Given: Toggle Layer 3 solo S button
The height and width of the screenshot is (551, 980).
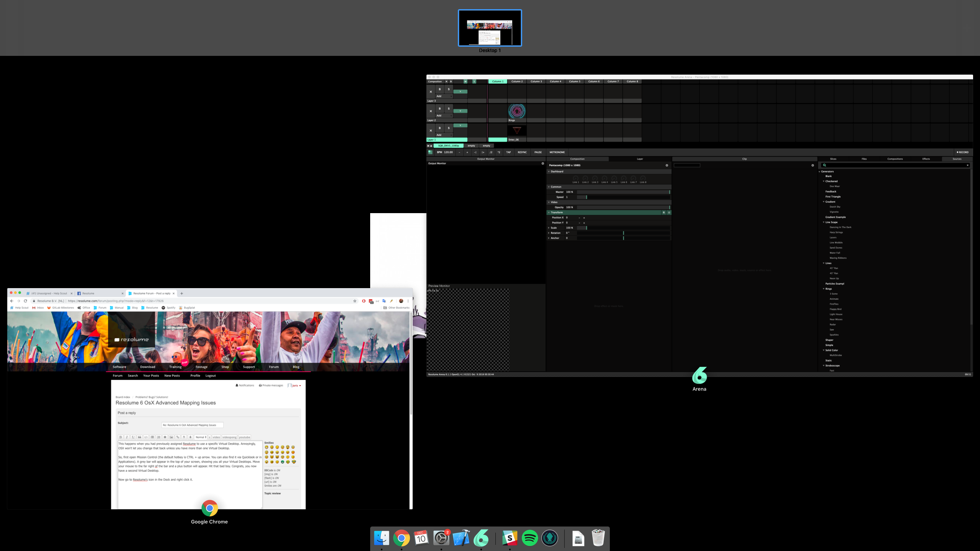Looking at the screenshot, I should click(x=449, y=89).
